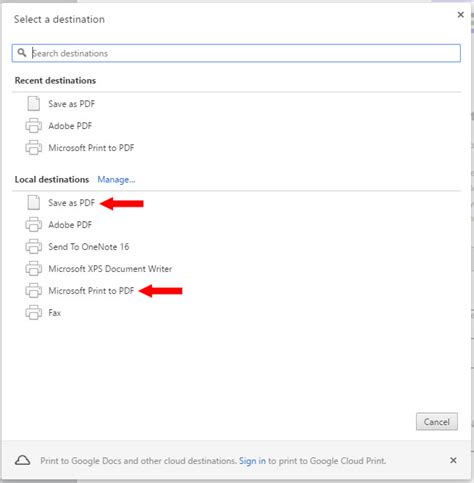
Task: Click the Sign in link for Cloud Print
Action: tap(252, 461)
